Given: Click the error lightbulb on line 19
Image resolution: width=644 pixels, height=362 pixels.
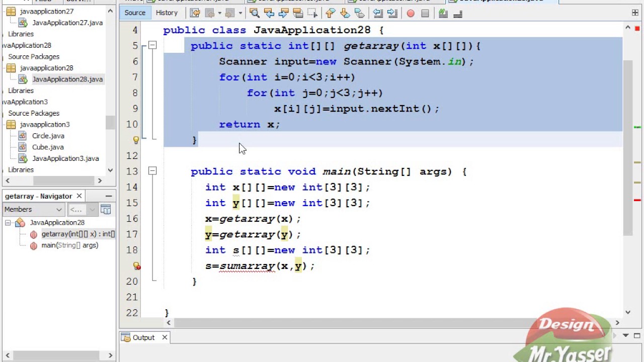Looking at the screenshot, I should pos(136,265).
